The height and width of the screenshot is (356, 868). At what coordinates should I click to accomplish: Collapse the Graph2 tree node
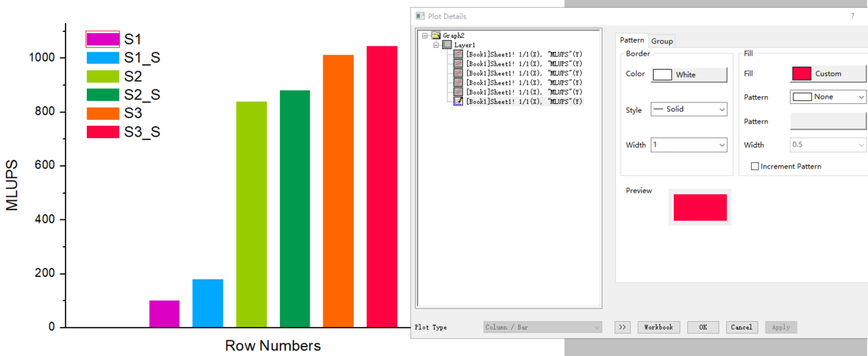coord(425,35)
